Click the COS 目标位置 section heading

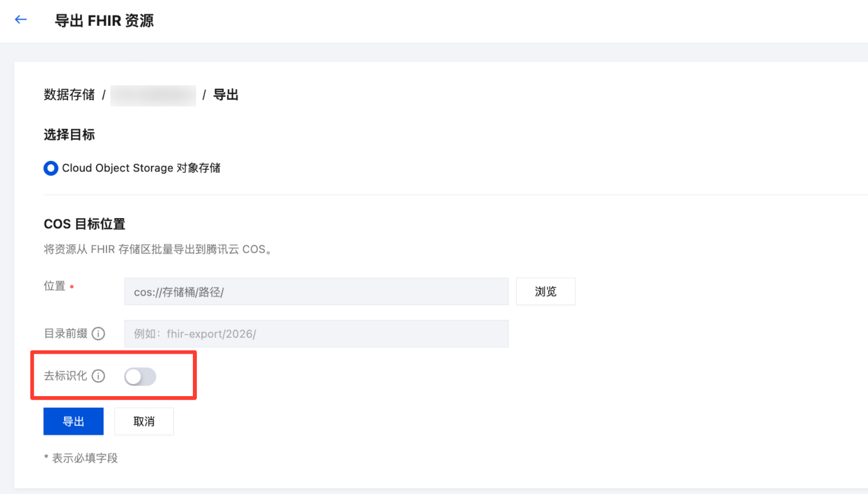[85, 224]
